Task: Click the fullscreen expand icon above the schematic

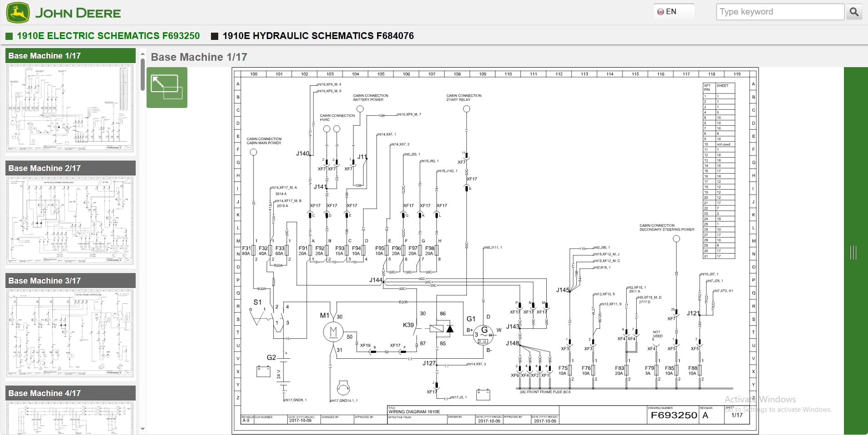Action: (x=167, y=88)
